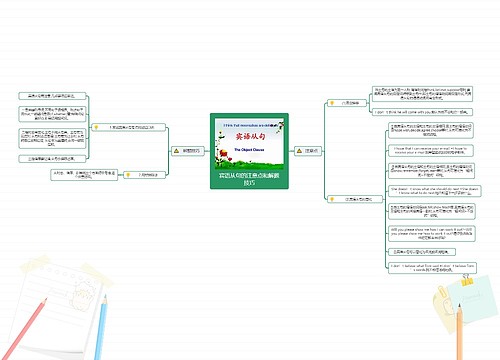Click the lightbulb icon on node above 解题技巧
Image resolution: width=500 pixels, height=360 pixels.
96,127
